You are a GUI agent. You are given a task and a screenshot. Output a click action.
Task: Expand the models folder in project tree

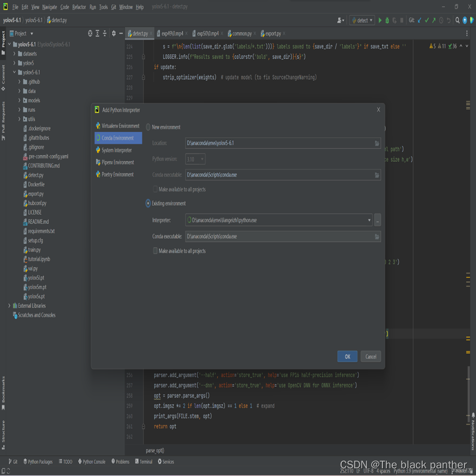19,101
